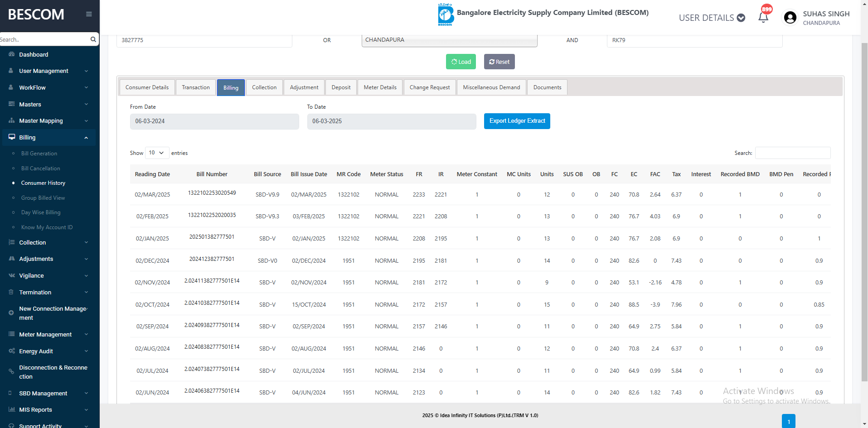
Task: Switch to the Deposit tab
Action: pos(341,87)
